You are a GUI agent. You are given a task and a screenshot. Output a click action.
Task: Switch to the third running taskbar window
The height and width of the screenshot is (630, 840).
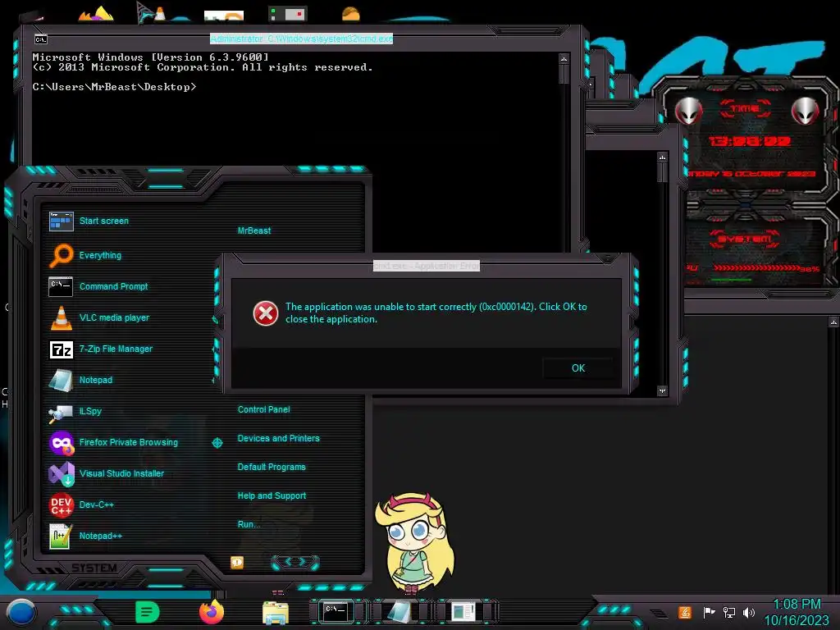coord(463,612)
